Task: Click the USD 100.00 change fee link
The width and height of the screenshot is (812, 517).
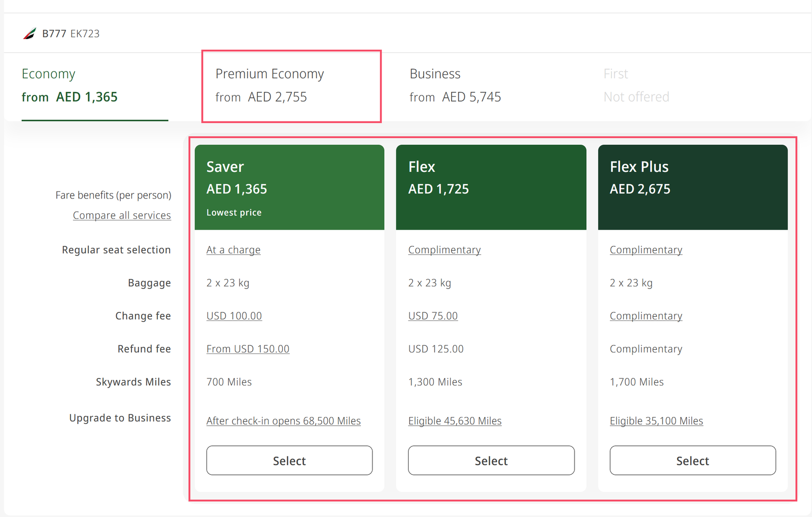Action: click(x=234, y=316)
